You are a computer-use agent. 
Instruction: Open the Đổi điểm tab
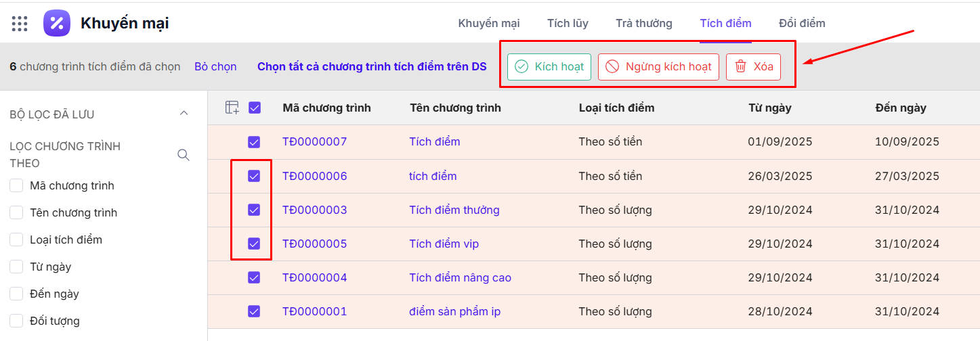(802, 24)
